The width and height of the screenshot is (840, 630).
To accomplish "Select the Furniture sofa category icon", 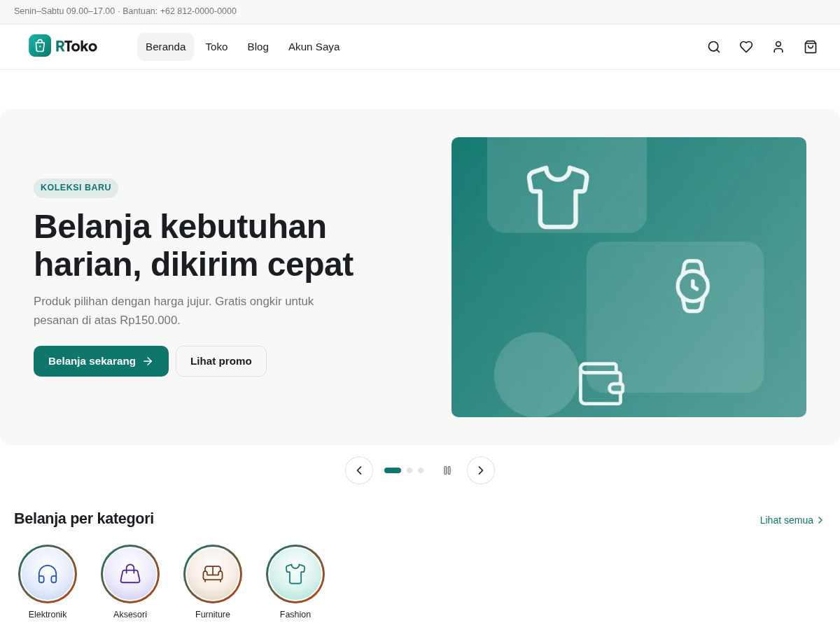I will pos(213,574).
